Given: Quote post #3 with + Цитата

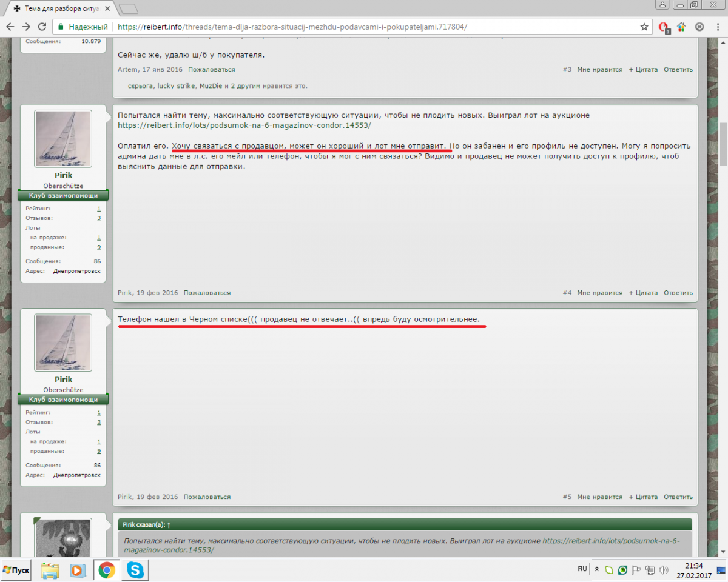Looking at the screenshot, I should pyautogui.click(x=643, y=70).
